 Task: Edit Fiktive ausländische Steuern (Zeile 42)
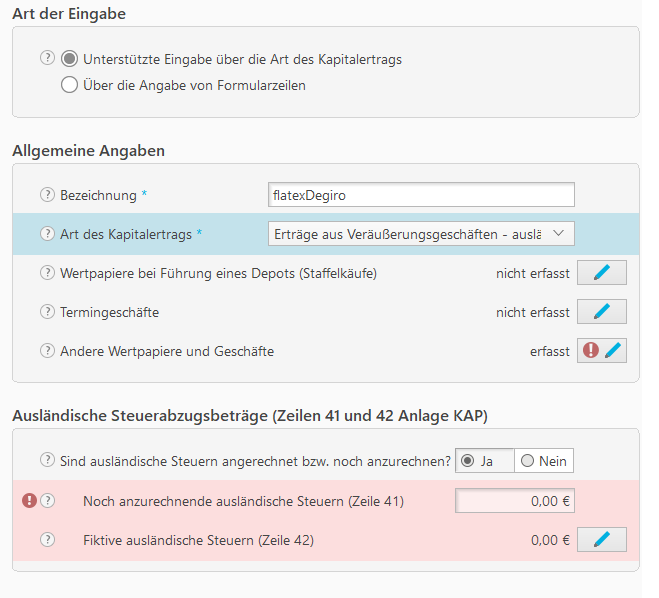[x=601, y=540]
